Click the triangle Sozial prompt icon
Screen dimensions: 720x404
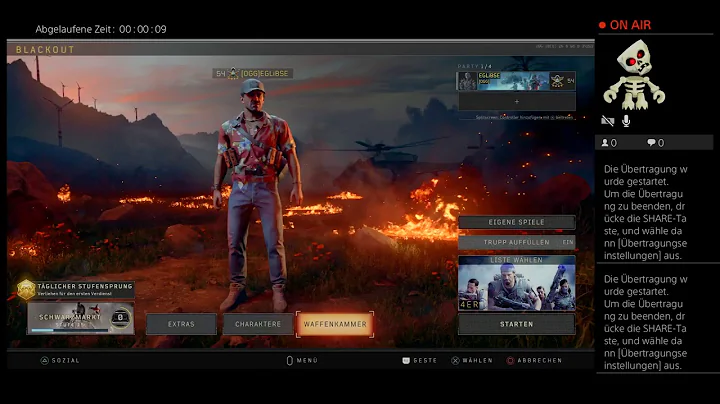point(44,360)
